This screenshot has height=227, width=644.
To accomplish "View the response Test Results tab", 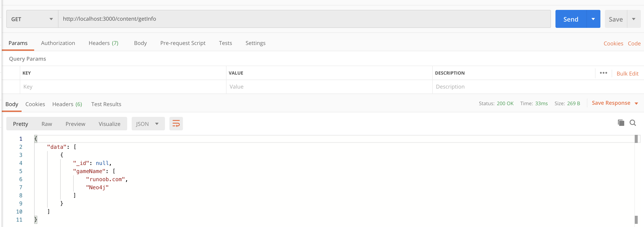I will coord(106,104).
